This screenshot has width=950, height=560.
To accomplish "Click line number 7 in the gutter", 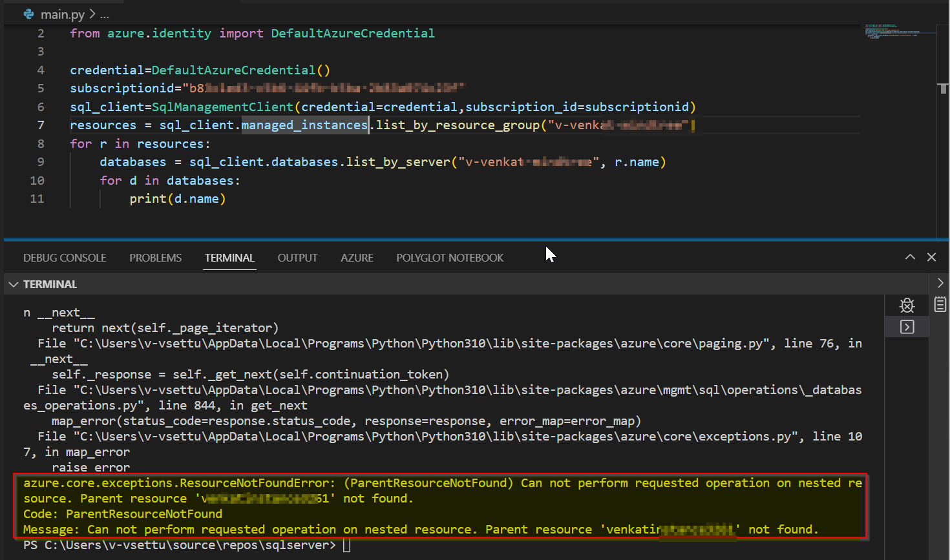I will 41,125.
